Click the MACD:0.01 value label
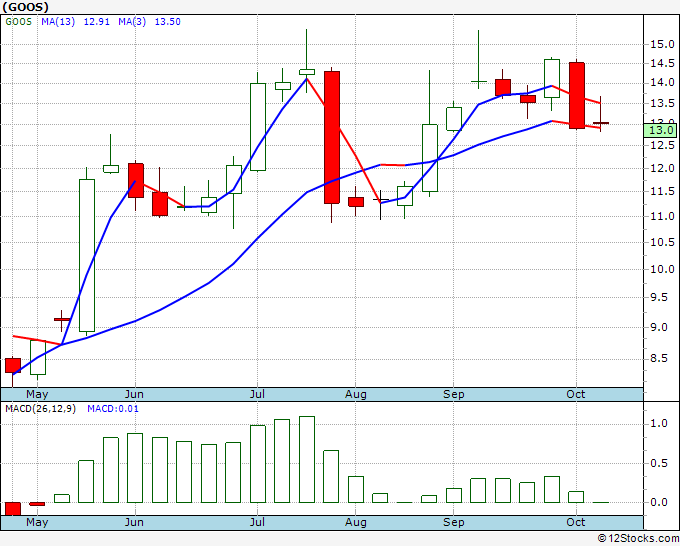This screenshot has height=546, width=680. [113, 409]
